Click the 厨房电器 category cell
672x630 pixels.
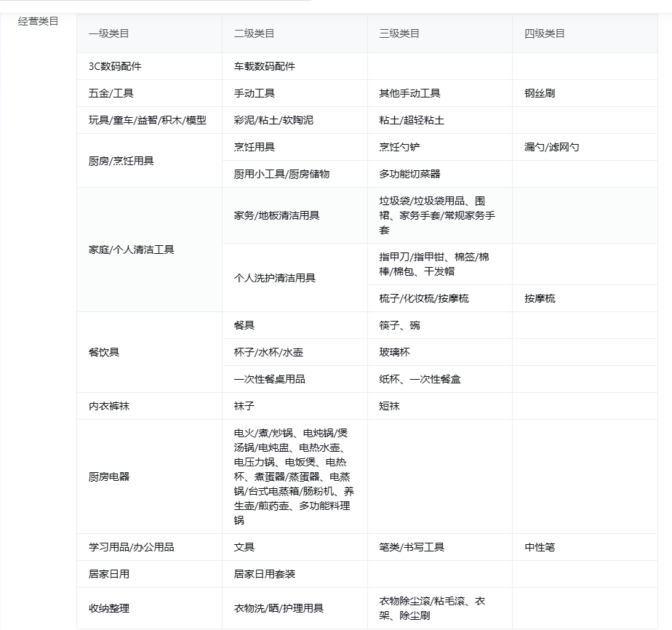109,477
